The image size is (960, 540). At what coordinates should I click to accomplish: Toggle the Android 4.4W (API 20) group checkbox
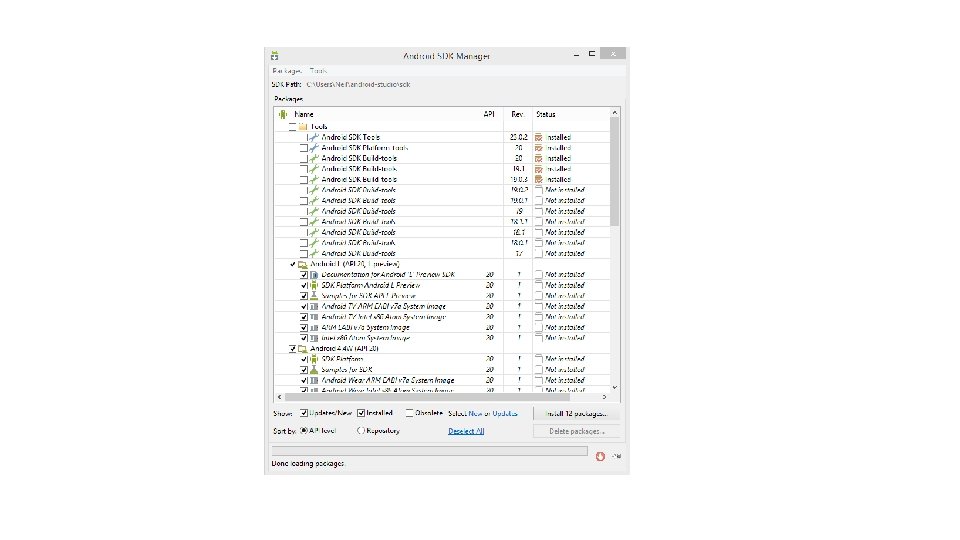click(292, 348)
